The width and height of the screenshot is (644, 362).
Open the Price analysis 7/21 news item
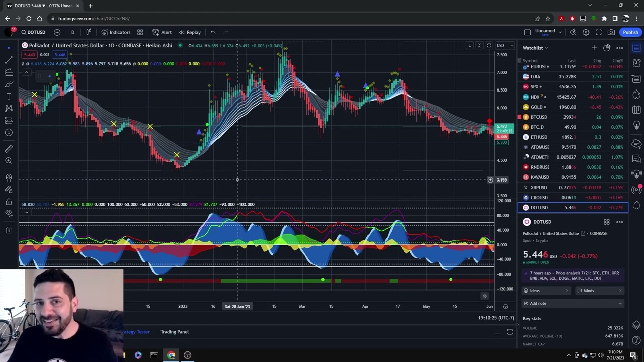coord(573,276)
